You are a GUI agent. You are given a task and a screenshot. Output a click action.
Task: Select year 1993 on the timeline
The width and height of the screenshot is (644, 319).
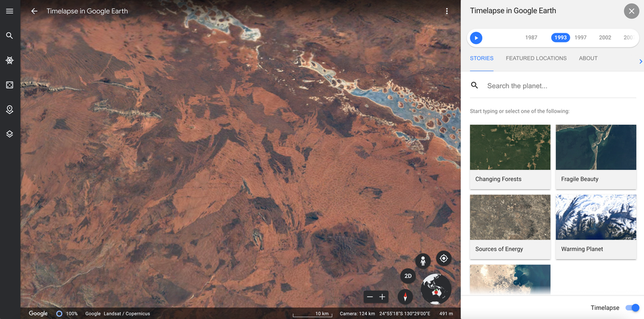click(561, 37)
